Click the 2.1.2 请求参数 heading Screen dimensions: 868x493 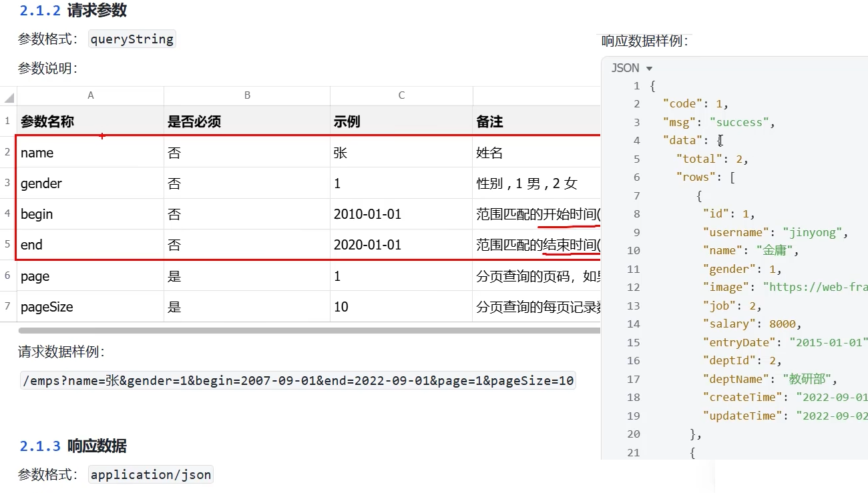tap(73, 11)
